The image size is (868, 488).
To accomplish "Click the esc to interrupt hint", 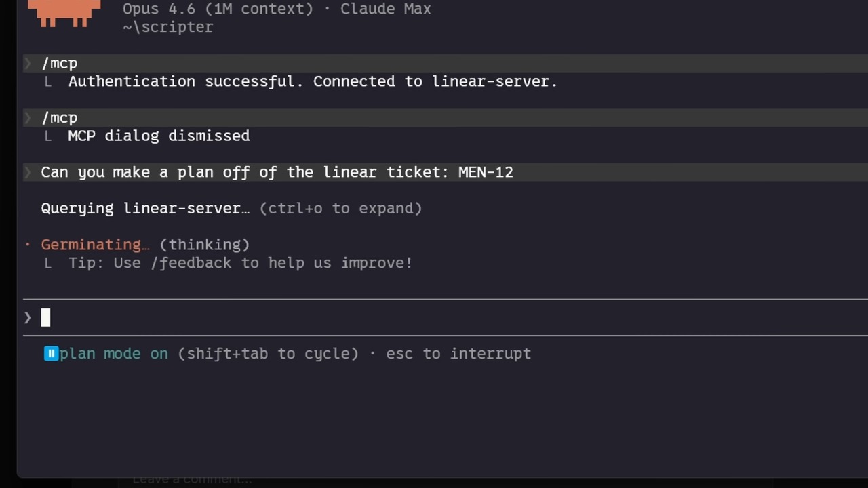I will 458,353.
